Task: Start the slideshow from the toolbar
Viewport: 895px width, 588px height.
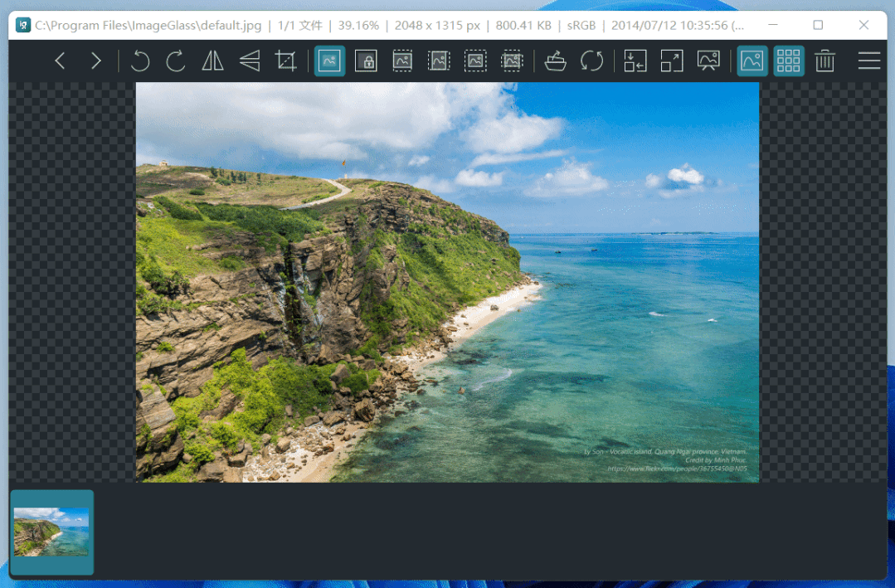Action: point(708,61)
